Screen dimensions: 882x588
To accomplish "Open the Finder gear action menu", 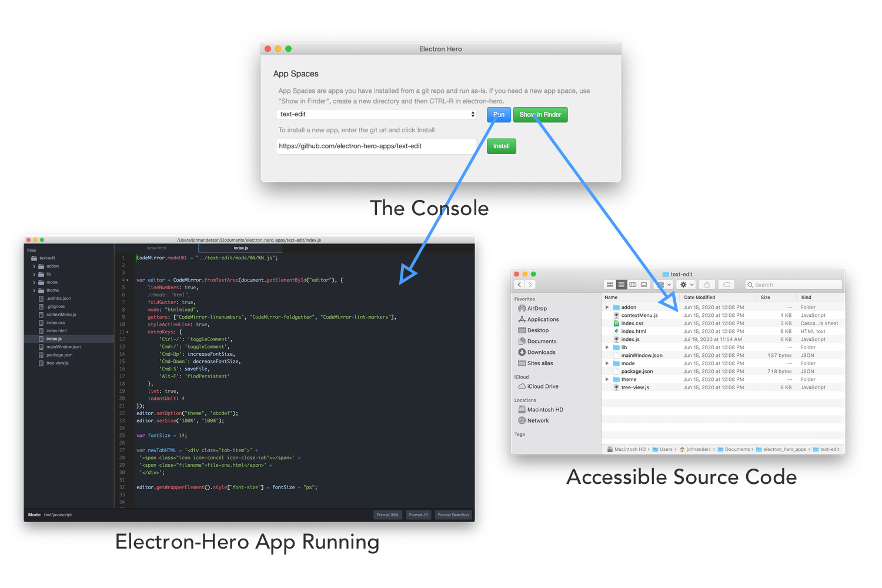I will (687, 285).
